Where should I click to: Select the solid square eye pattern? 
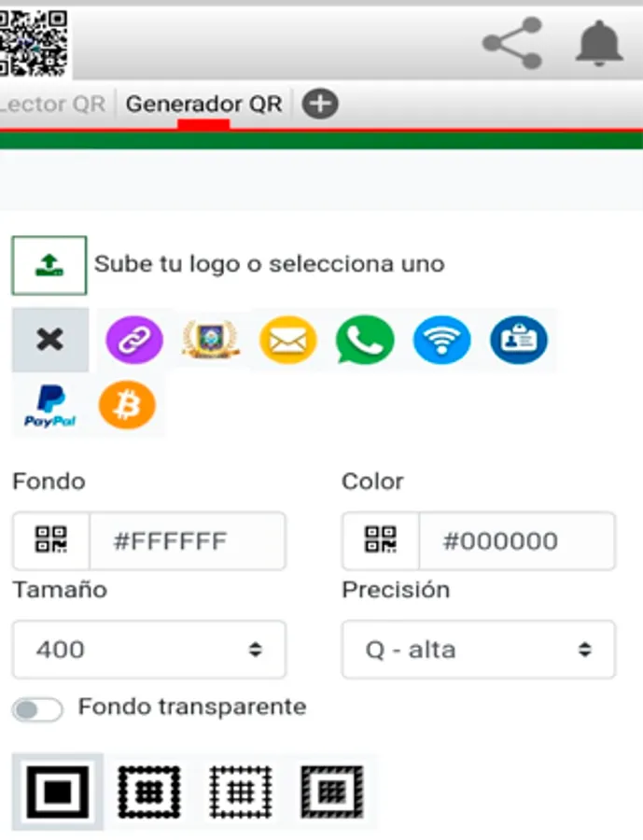tap(57, 791)
